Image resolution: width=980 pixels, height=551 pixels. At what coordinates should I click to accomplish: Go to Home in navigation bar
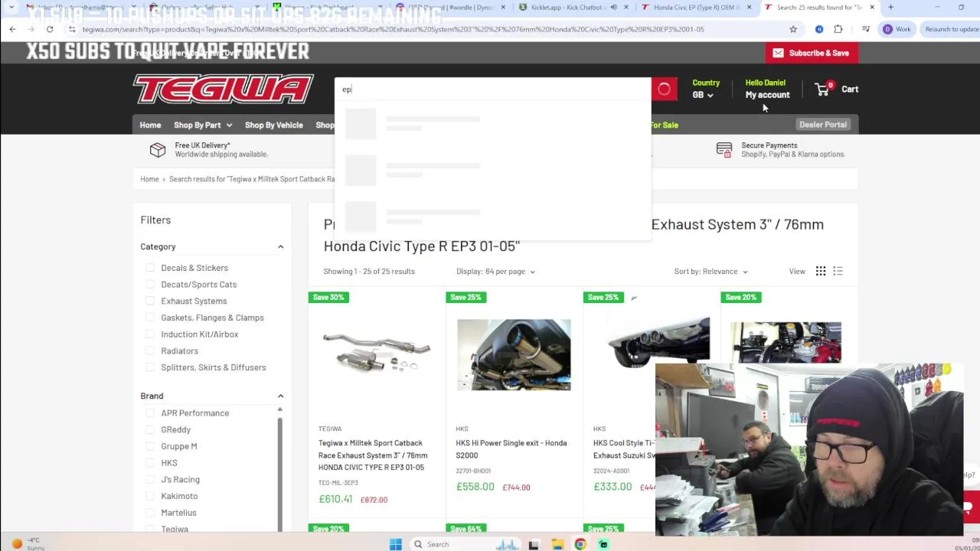pos(150,125)
